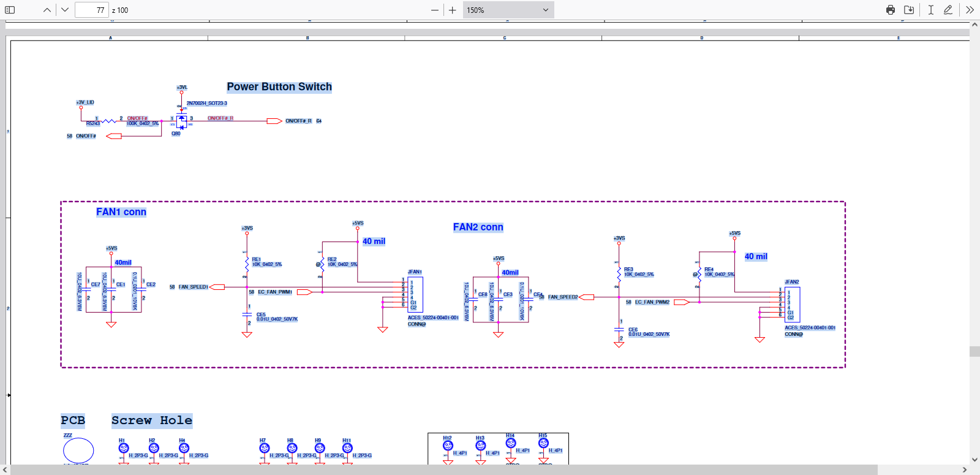Image resolution: width=980 pixels, height=475 pixels.
Task: Zoom out with the minus button
Action: pos(435,10)
